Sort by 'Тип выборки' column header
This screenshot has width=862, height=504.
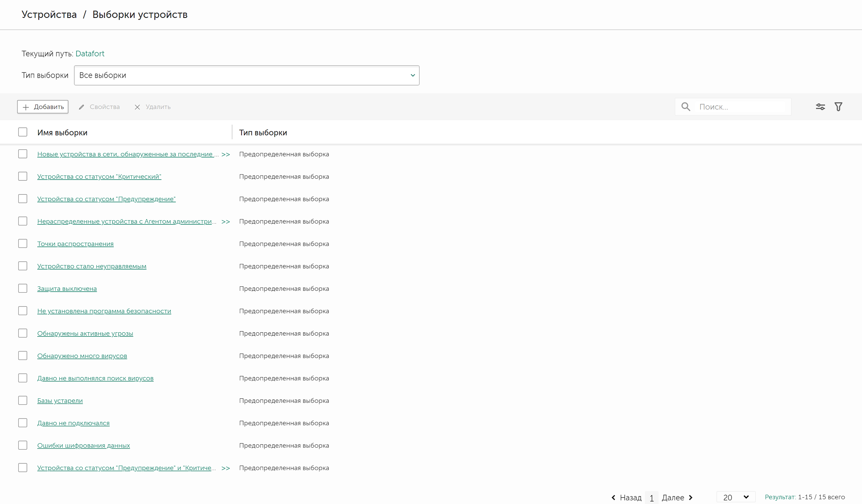pyautogui.click(x=263, y=133)
